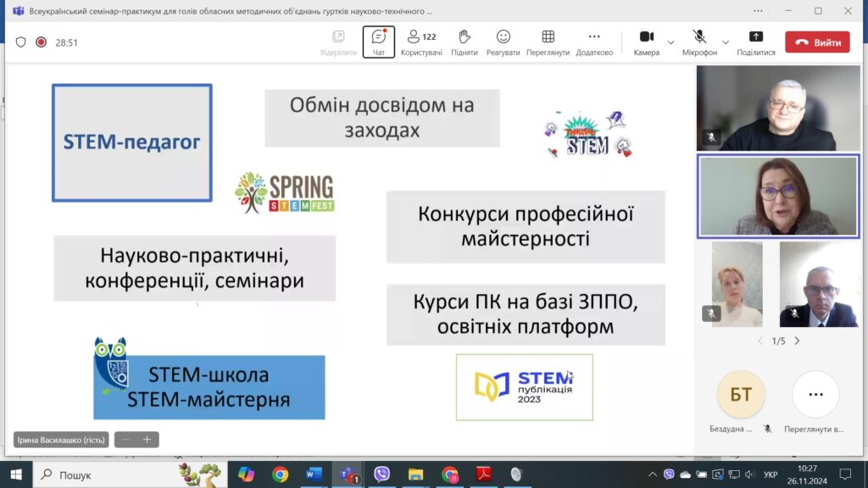Open the second Chrome profile on the taskbar

click(x=450, y=474)
